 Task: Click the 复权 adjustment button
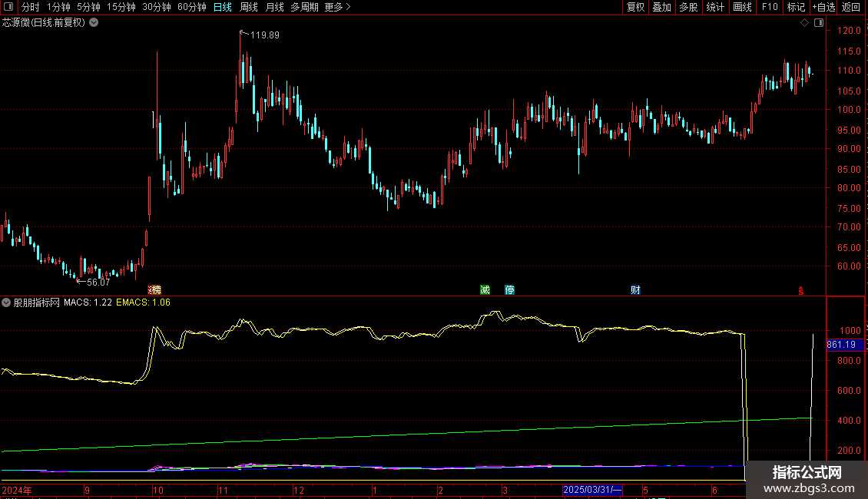click(x=635, y=7)
